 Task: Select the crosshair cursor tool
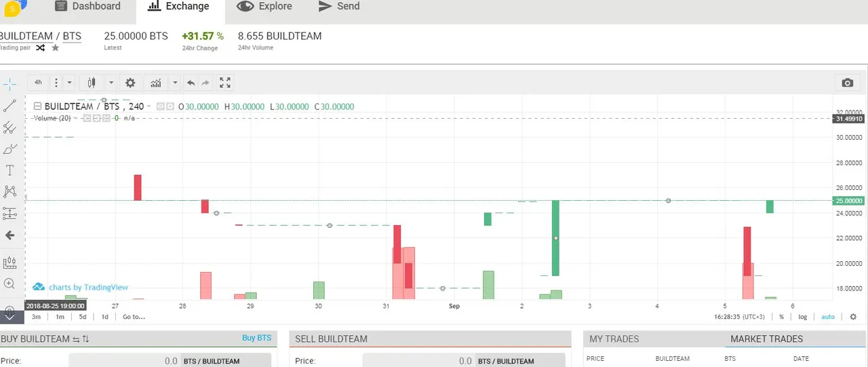tap(9, 85)
